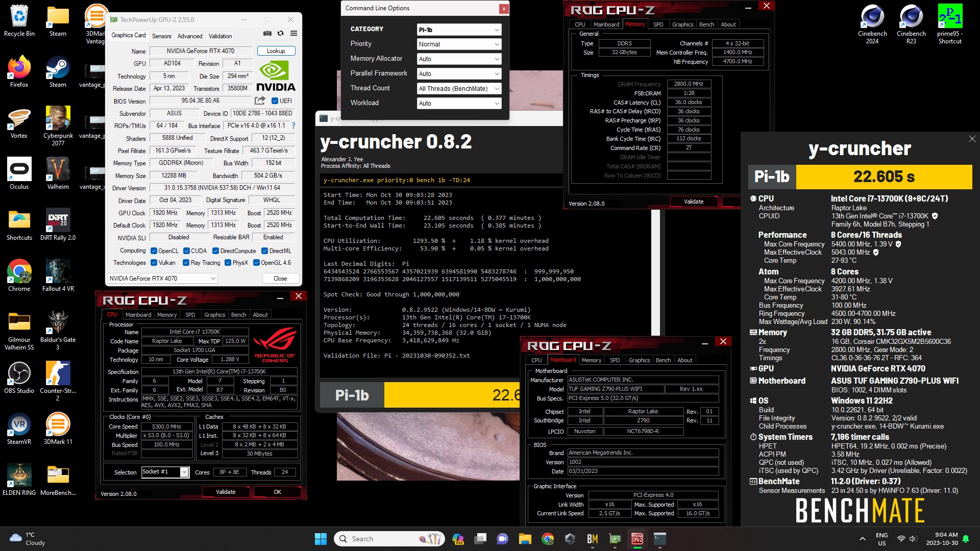
Task: Click the Close button in GPU-Z
Action: (x=280, y=279)
